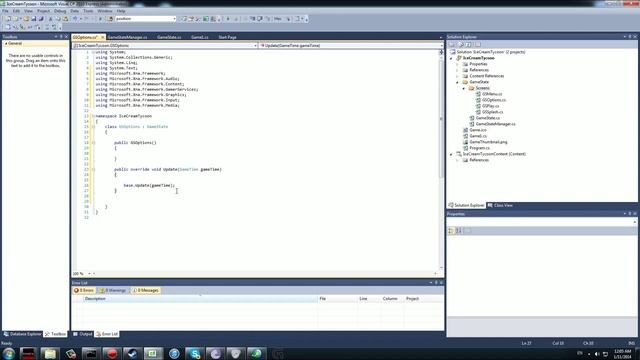Collapse the IceCreamTycoonContent project node
Viewport: 640px width, 360px height.
(451, 154)
